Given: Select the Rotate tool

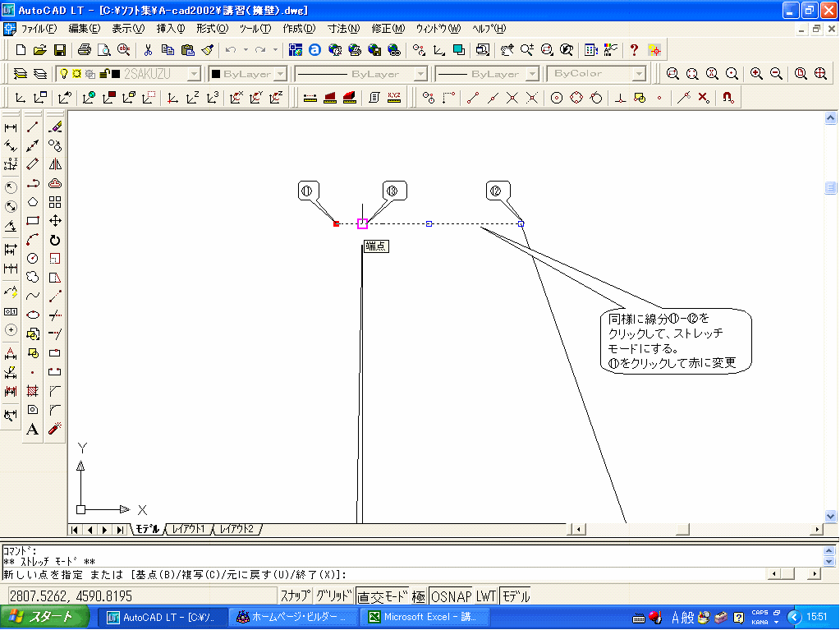Looking at the screenshot, I should pyautogui.click(x=55, y=240).
